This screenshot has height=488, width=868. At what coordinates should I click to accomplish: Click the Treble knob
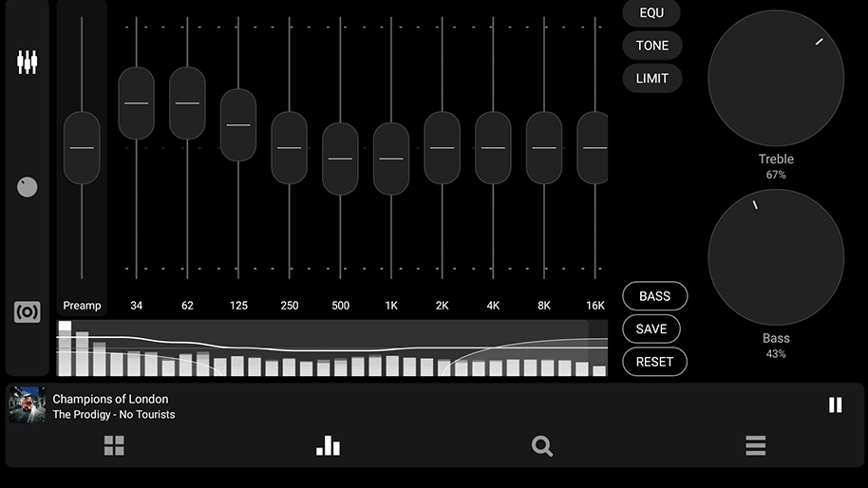(x=776, y=78)
